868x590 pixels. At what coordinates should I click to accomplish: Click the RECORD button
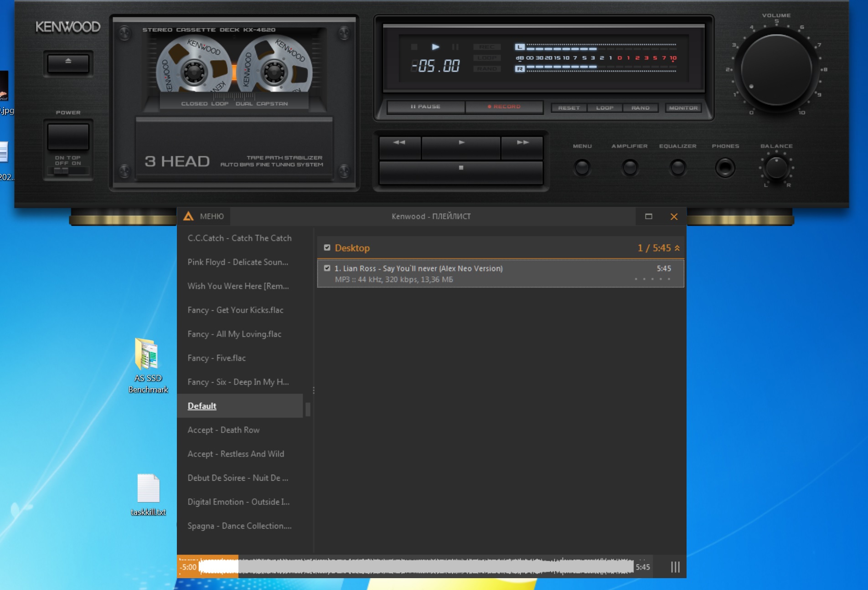click(504, 107)
